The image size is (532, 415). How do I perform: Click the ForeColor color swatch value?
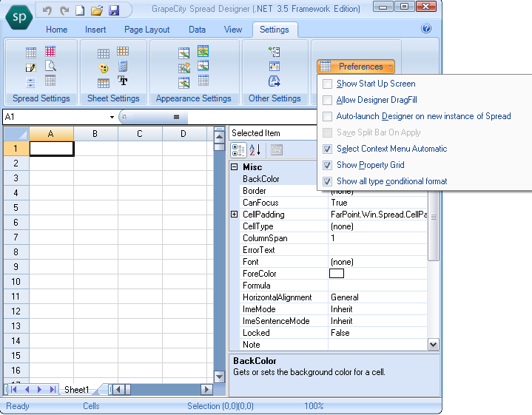tap(337, 273)
